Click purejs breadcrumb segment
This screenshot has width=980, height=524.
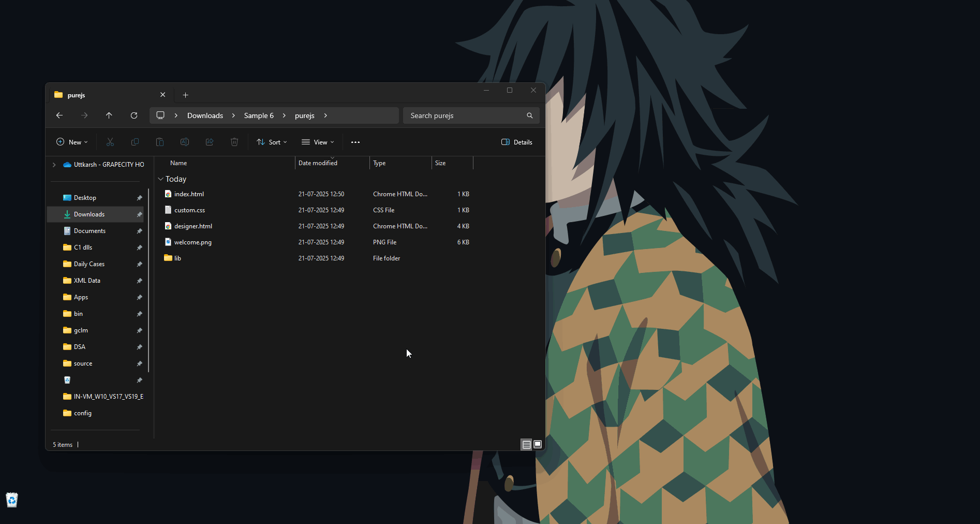coord(305,115)
